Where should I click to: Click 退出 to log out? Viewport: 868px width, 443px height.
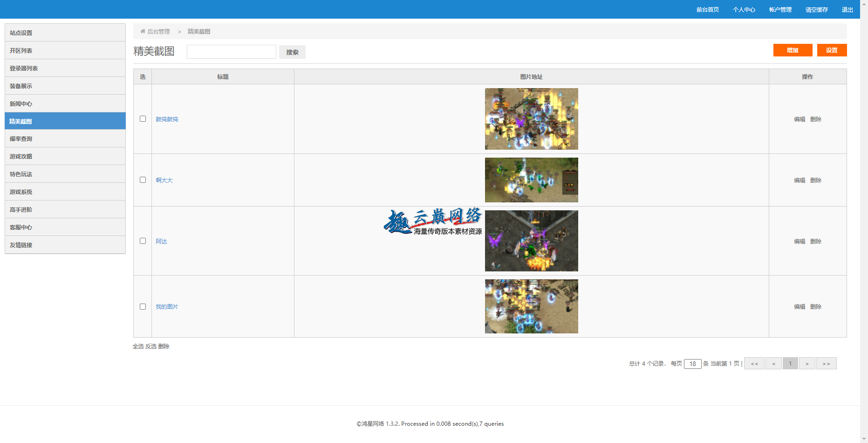pos(847,9)
